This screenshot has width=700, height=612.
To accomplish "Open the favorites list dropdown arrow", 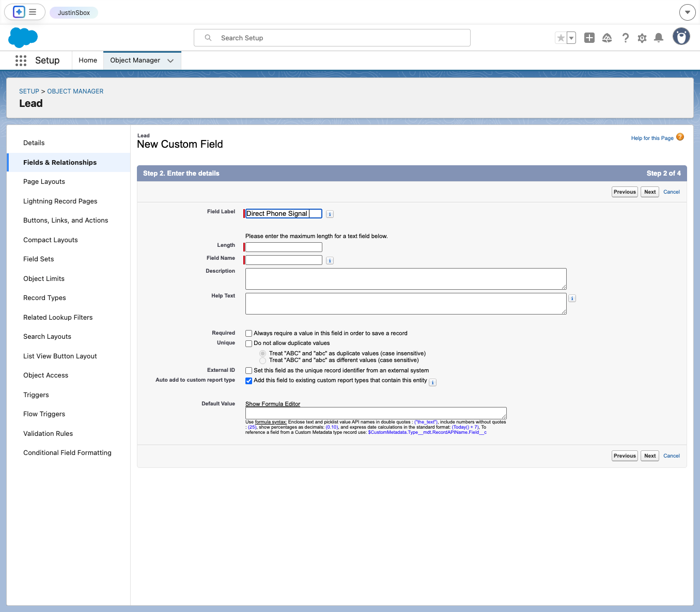I will point(571,38).
